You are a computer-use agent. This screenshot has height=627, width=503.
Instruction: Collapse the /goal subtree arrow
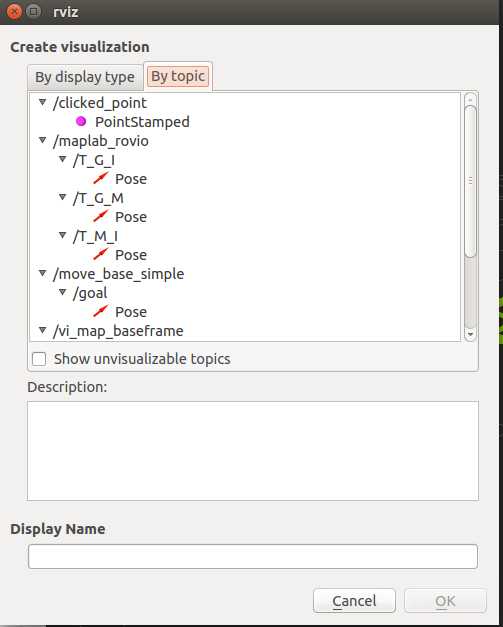coord(62,292)
